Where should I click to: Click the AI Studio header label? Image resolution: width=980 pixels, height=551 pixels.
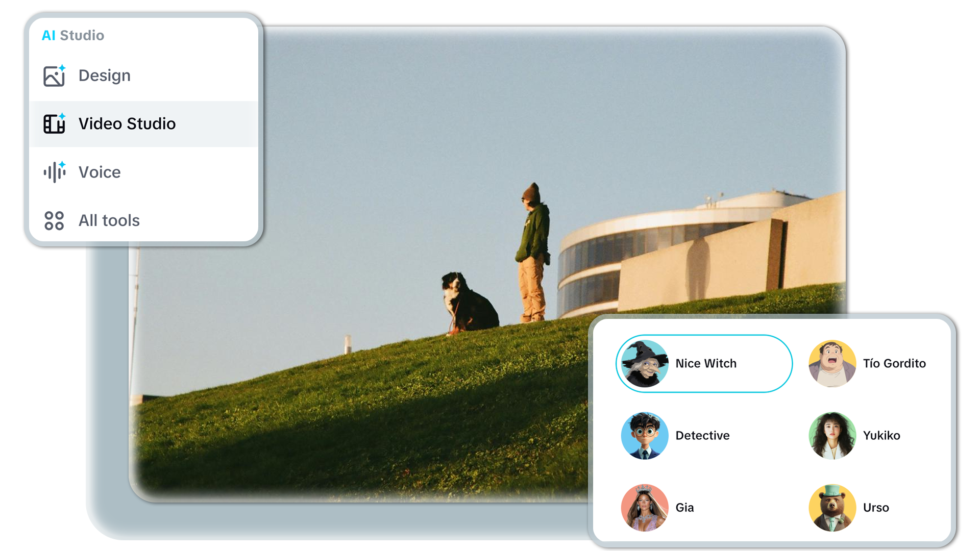pos(73,35)
